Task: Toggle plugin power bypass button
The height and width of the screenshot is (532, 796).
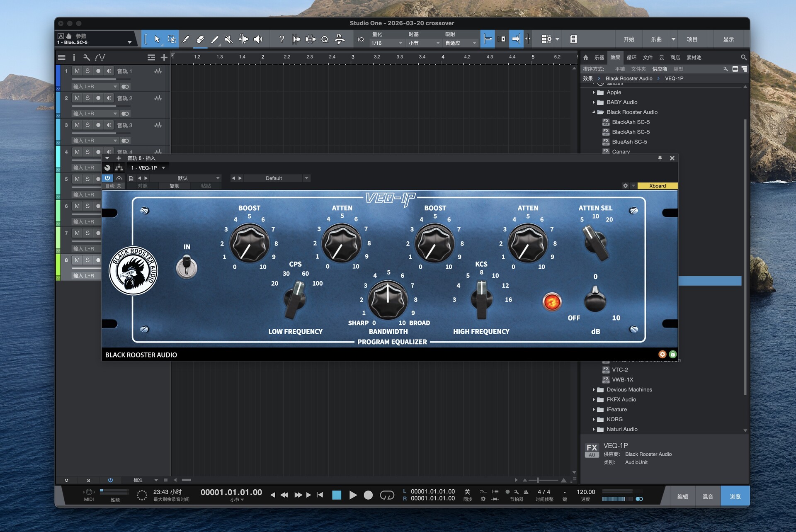Action: click(x=107, y=178)
